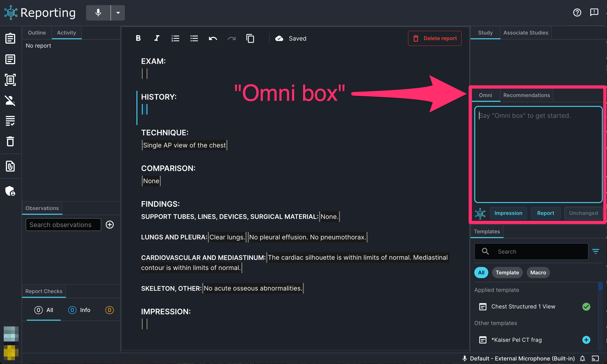Undo the last edit
The image size is (607, 364).
point(213,38)
